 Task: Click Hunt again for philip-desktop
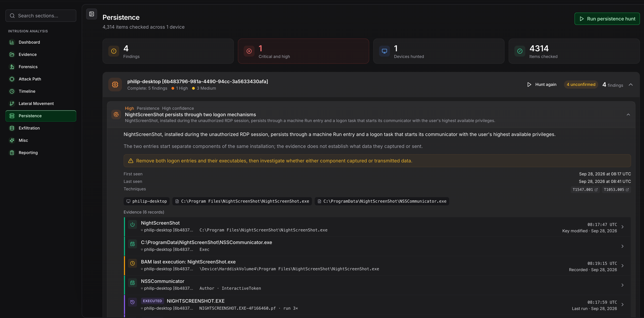(542, 85)
